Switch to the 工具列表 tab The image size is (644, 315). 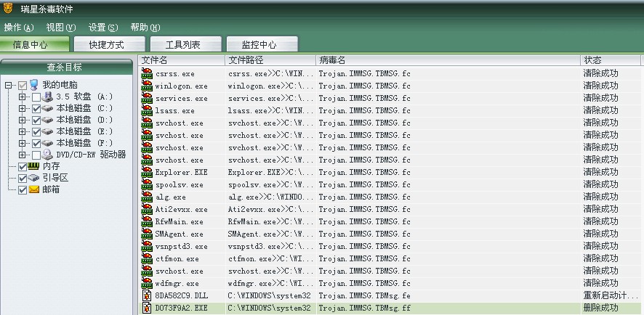[185, 44]
